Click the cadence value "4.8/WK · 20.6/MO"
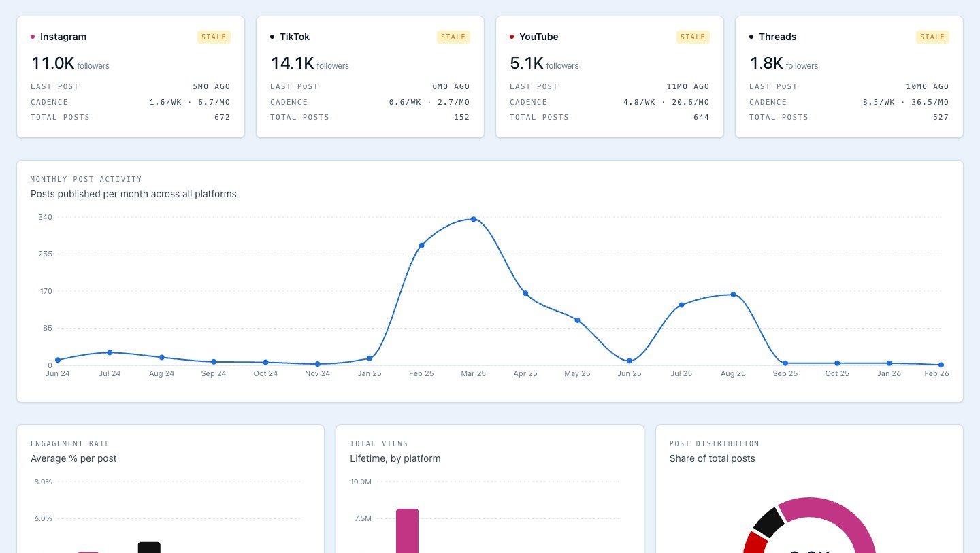Viewport: 980px width, 553px height. (666, 102)
